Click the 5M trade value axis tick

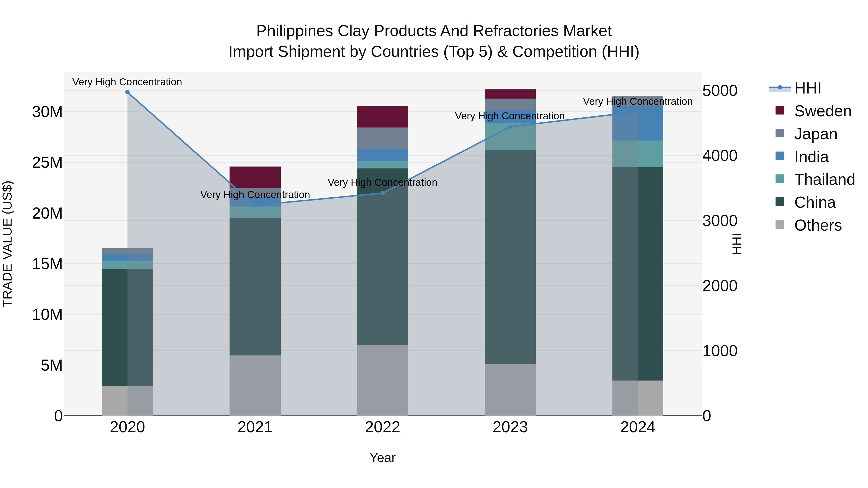[x=52, y=365]
